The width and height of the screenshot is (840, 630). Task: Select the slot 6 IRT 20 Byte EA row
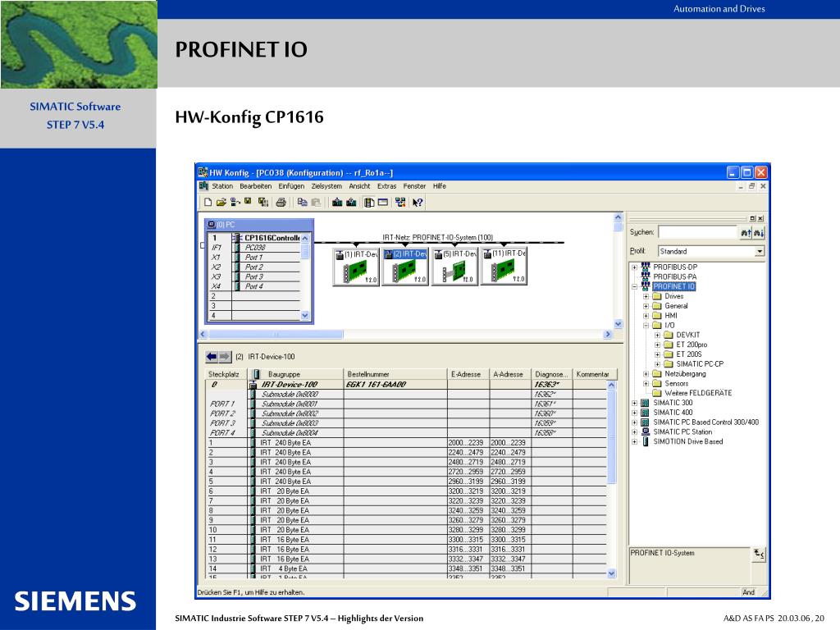(x=407, y=491)
